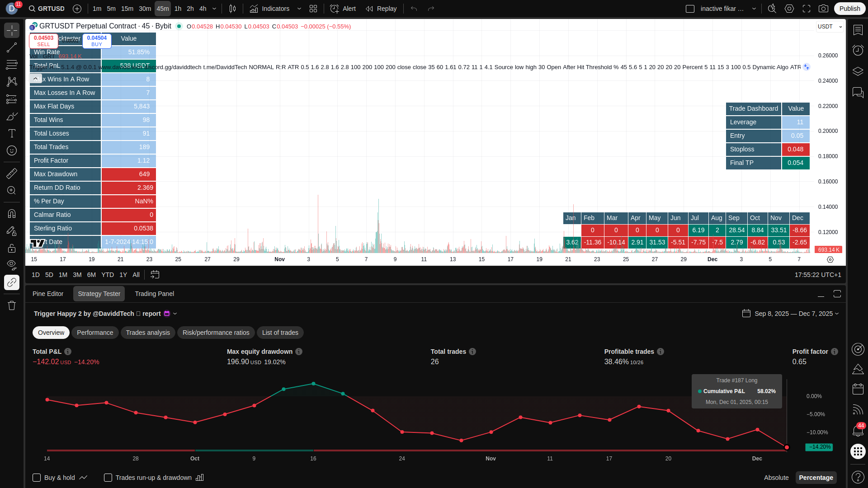Select the trend line drawing tool
The height and width of the screenshot is (488, 868).
[x=12, y=47]
